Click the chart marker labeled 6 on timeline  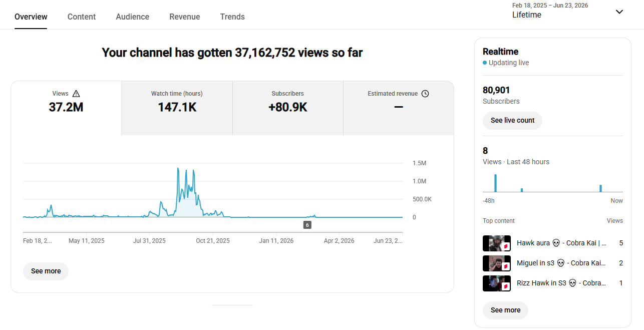pos(307,225)
